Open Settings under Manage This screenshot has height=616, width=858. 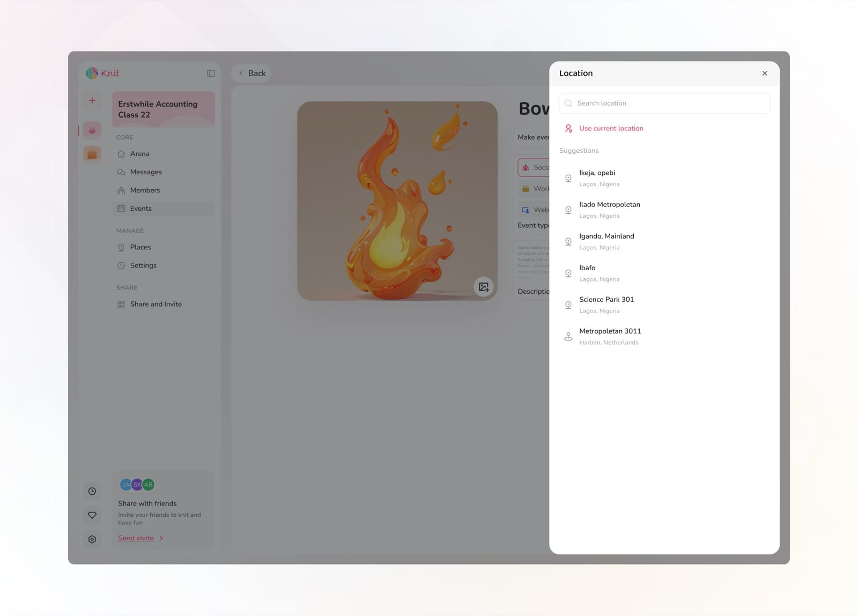[x=164, y=265]
